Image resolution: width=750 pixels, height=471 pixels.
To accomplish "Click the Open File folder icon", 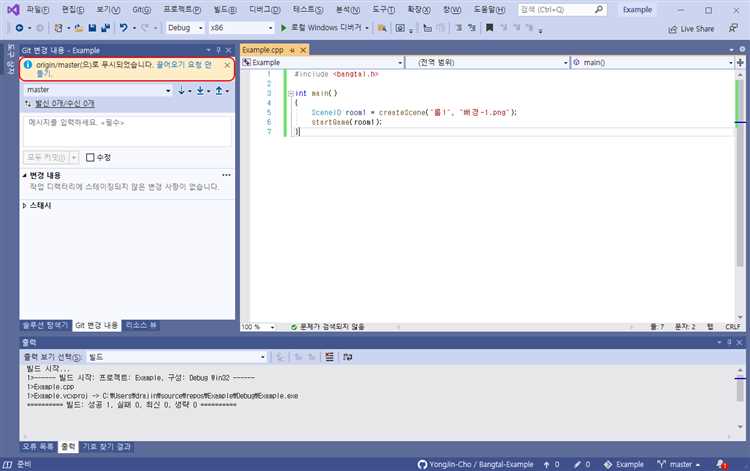I will [x=79, y=28].
